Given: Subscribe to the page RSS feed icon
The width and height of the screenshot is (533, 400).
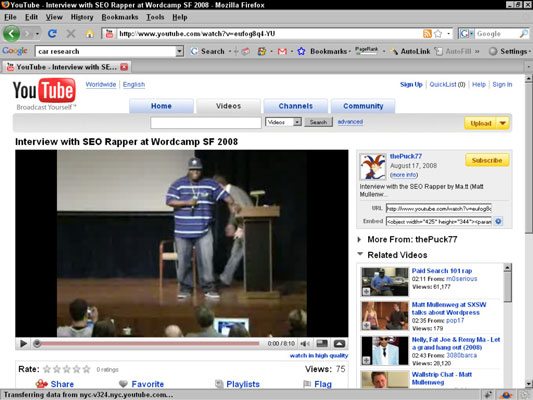Looking at the screenshot, I should click(x=427, y=34).
